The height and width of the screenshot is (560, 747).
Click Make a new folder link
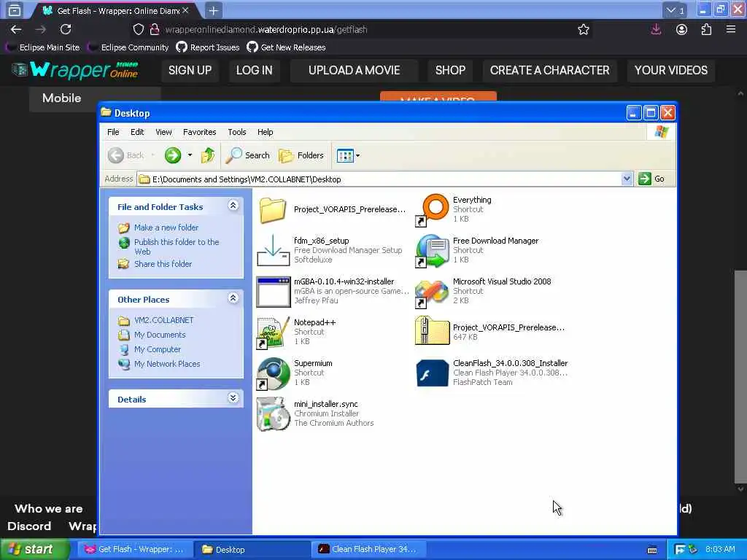[166, 227]
